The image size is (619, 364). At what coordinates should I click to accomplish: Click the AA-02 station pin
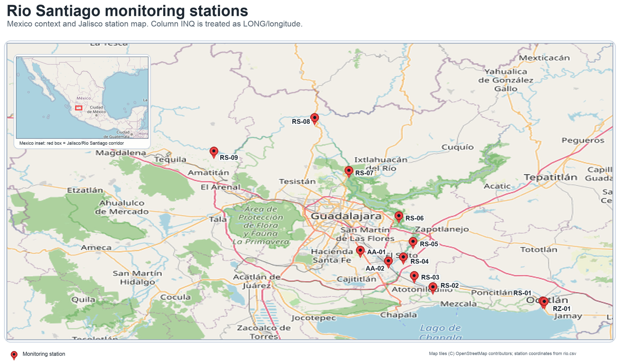click(x=388, y=262)
